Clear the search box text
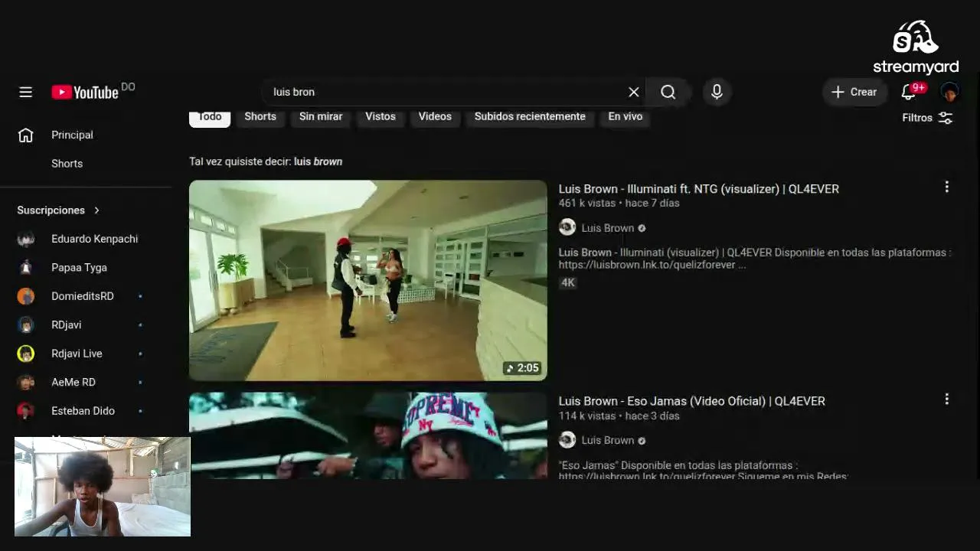 (x=633, y=92)
